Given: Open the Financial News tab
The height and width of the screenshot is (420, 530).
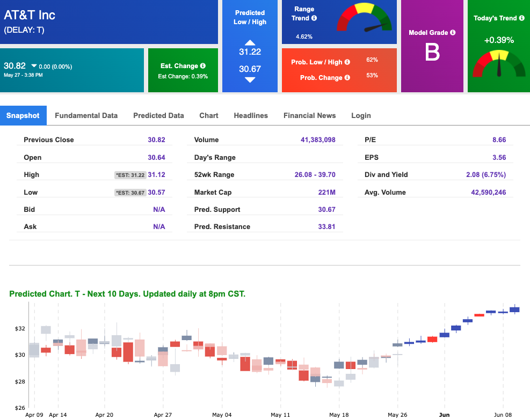Looking at the screenshot, I should pyautogui.click(x=310, y=115).
